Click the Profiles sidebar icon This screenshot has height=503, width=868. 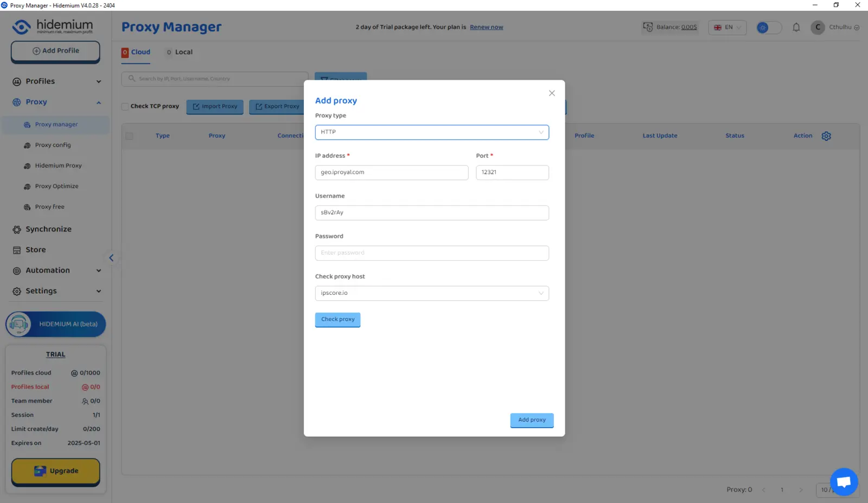click(17, 82)
